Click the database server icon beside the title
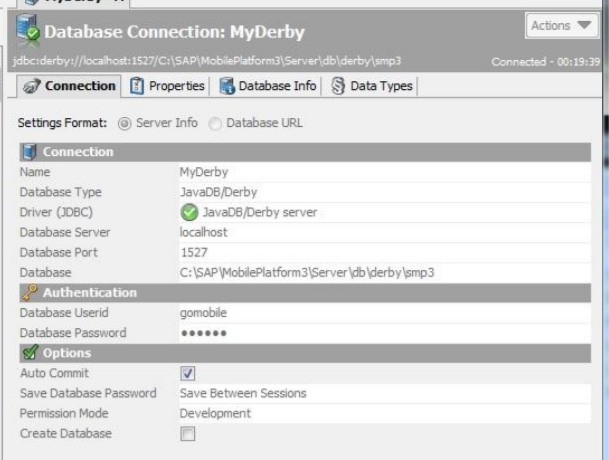 click(x=28, y=29)
